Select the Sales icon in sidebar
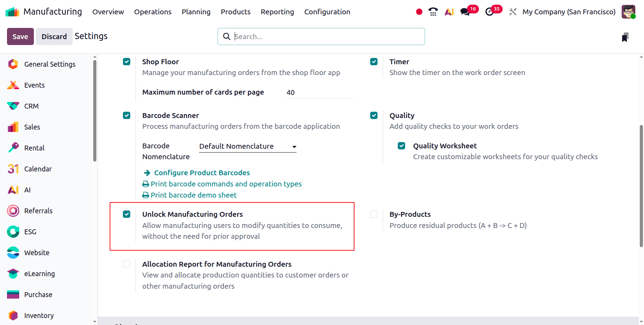644x325 pixels. (13, 127)
